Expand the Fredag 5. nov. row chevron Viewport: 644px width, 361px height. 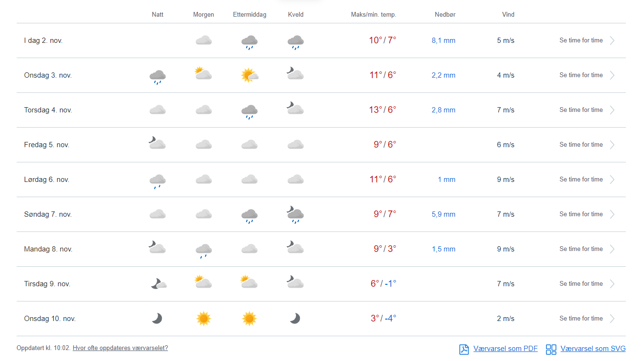tap(612, 145)
